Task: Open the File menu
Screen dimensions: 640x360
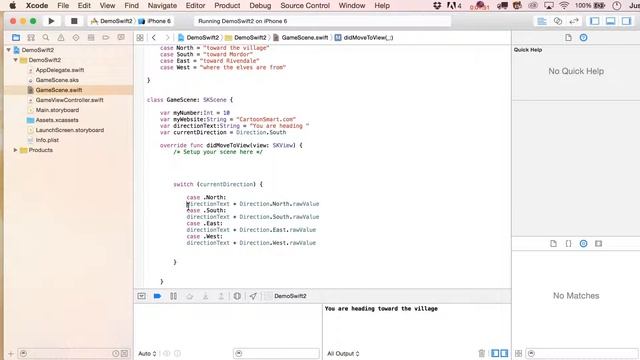Action: tap(63, 6)
